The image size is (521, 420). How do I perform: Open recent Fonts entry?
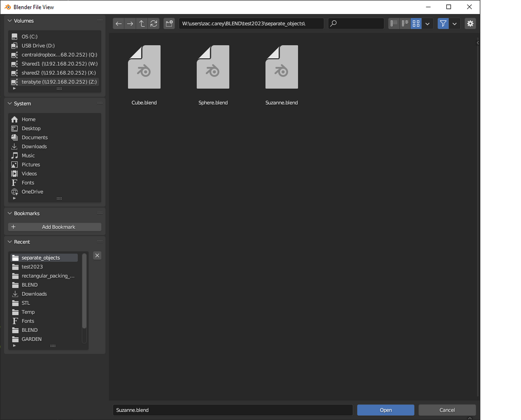(x=44, y=321)
